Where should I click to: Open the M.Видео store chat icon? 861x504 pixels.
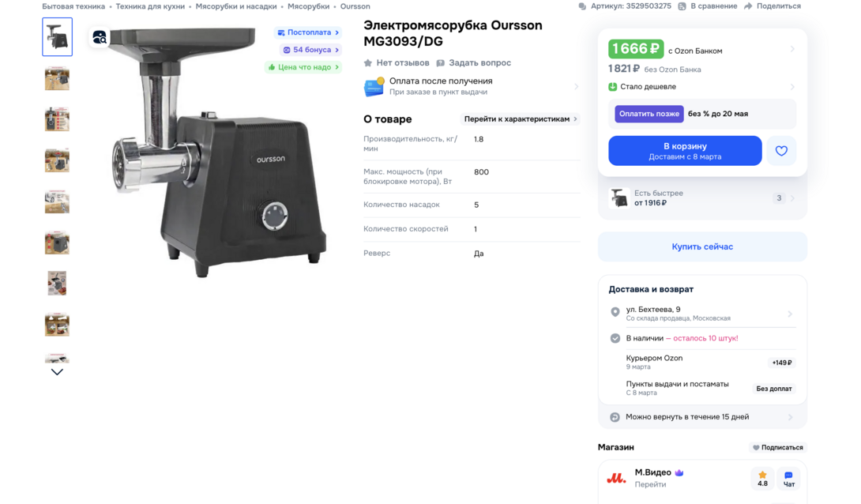point(788,479)
